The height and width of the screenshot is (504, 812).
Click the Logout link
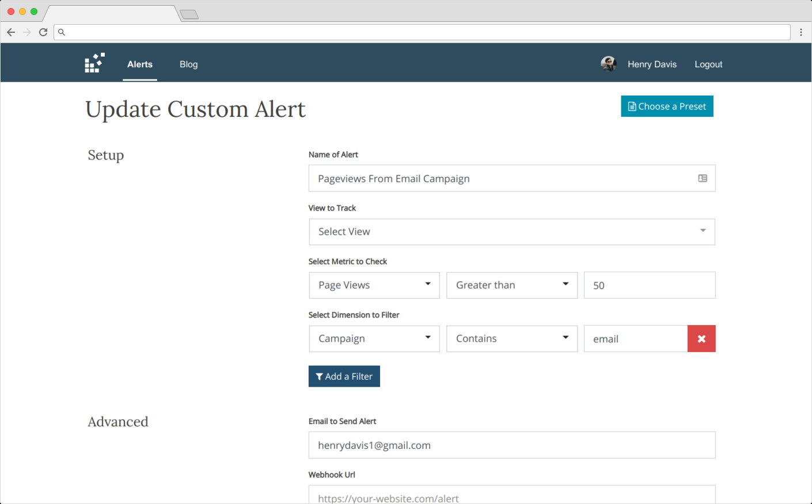pyautogui.click(x=708, y=64)
